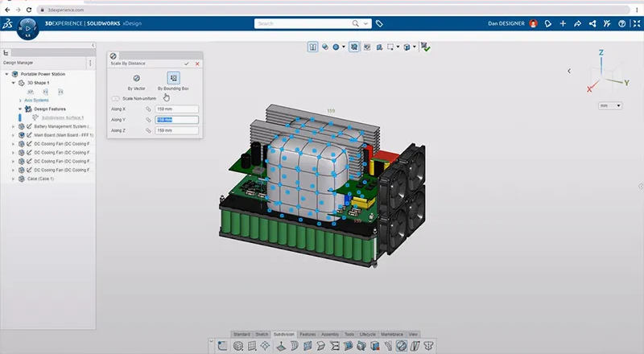Switch to the Standard tab
The image size is (644, 354).
tap(242, 334)
